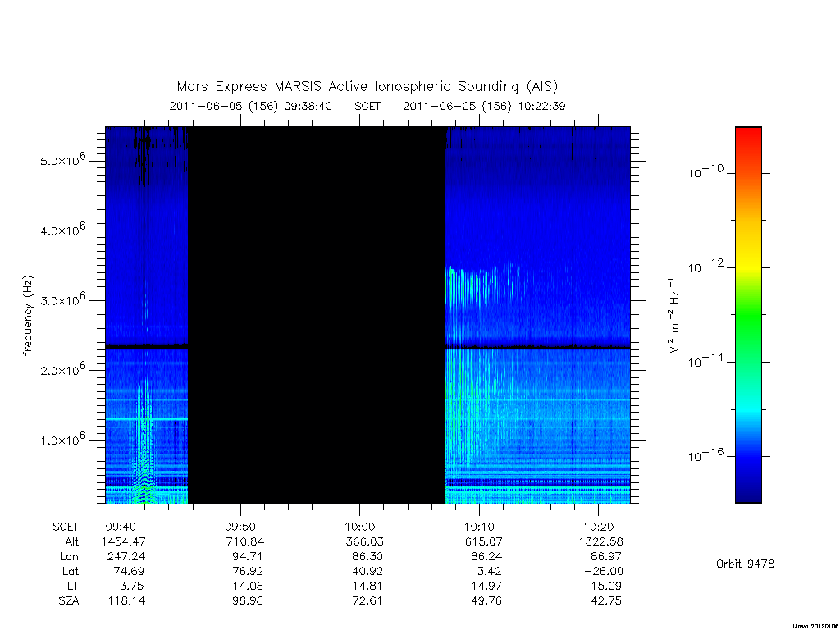The height and width of the screenshot is (630, 840).
Task: Click the plot title 'Mars Express MARSIS Active Ionospheric Sounding (AIS)'
Action: (x=367, y=87)
